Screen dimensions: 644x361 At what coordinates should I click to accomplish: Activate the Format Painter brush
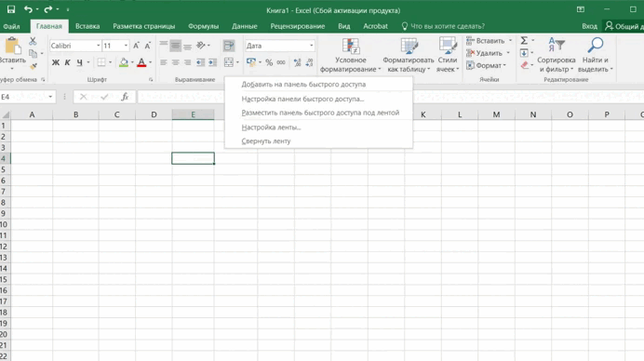[x=34, y=66]
